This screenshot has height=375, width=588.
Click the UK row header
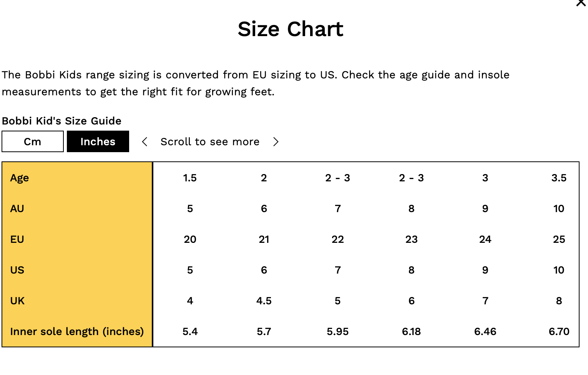pos(17,301)
